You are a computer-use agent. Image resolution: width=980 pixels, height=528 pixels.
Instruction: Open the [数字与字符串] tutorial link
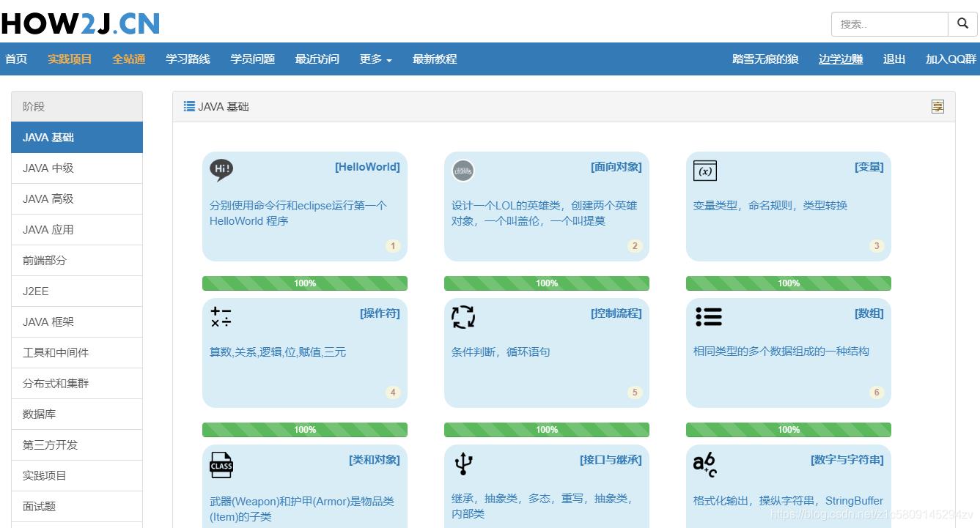point(847,460)
